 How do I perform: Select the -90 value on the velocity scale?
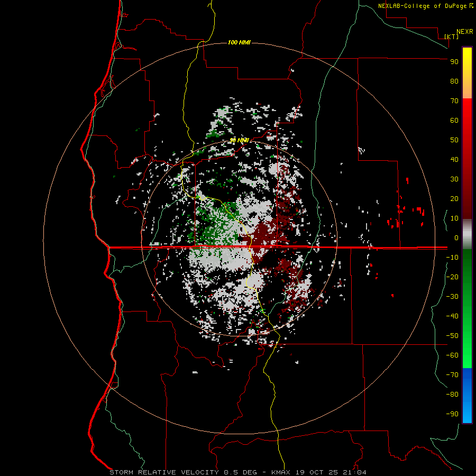click(x=452, y=414)
